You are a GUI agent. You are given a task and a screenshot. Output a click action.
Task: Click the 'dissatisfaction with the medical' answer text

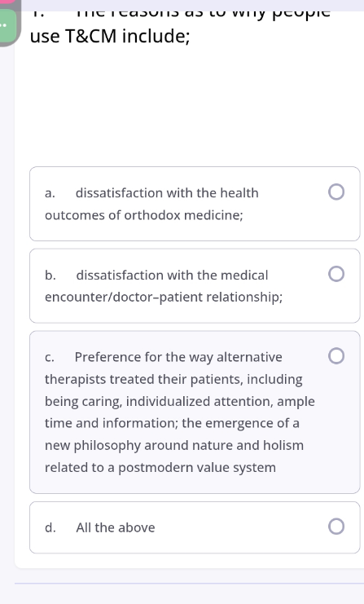coord(172,275)
